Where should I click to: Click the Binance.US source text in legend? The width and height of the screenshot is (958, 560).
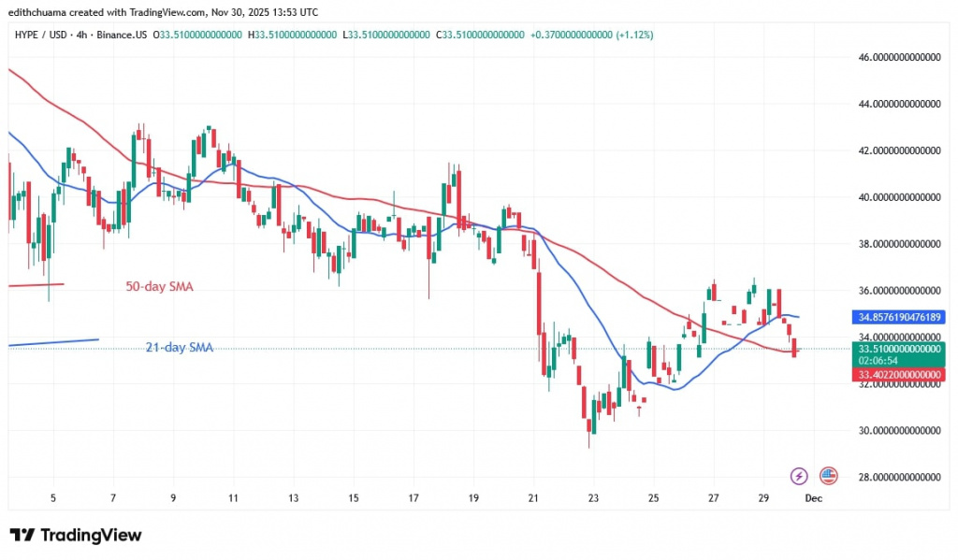pyautogui.click(x=120, y=34)
